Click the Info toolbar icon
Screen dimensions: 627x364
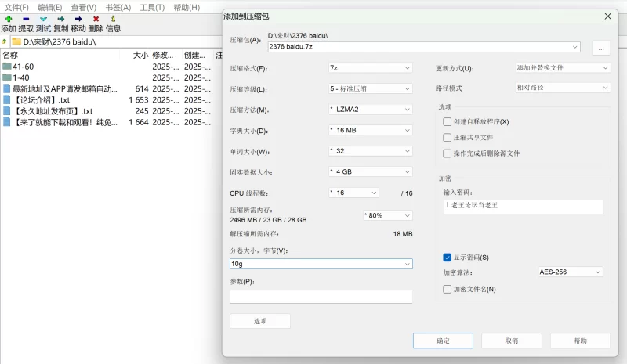coord(113,19)
